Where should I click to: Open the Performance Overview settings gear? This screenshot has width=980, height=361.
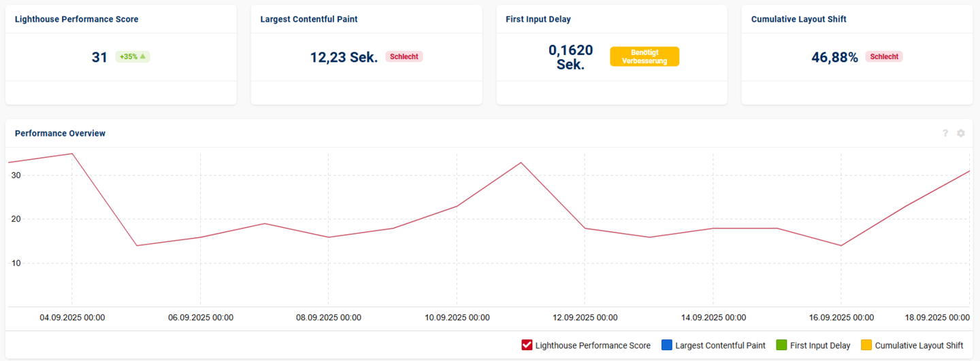(x=961, y=133)
